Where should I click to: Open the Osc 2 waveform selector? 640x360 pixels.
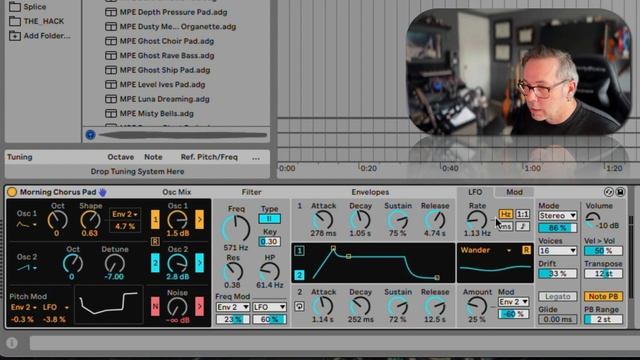(x=27, y=268)
